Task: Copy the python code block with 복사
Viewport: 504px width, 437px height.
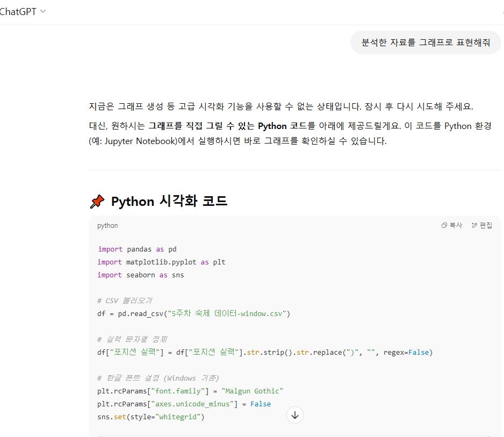Action: [x=451, y=225]
